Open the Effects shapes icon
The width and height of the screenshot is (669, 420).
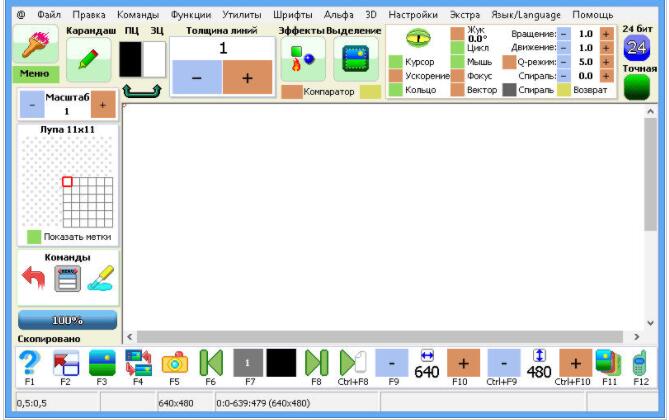[303, 59]
